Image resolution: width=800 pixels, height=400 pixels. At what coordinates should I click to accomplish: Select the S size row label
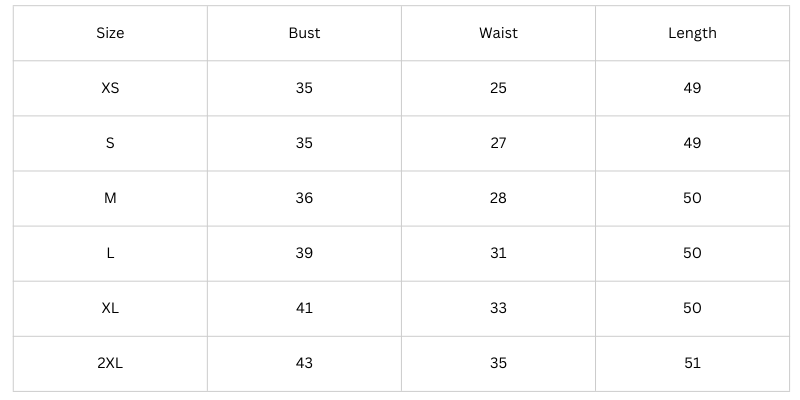click(110, 143)
